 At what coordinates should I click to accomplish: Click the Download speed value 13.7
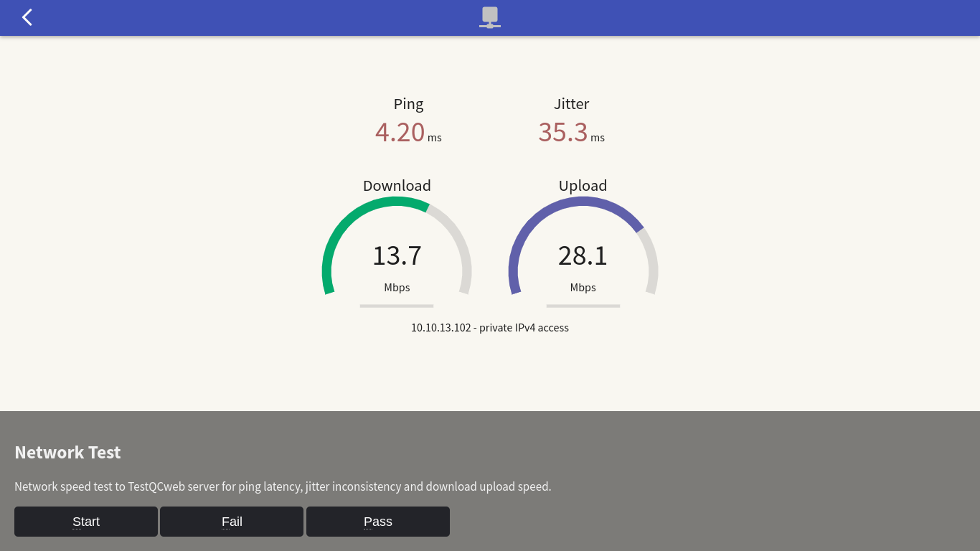pos(397,255)
